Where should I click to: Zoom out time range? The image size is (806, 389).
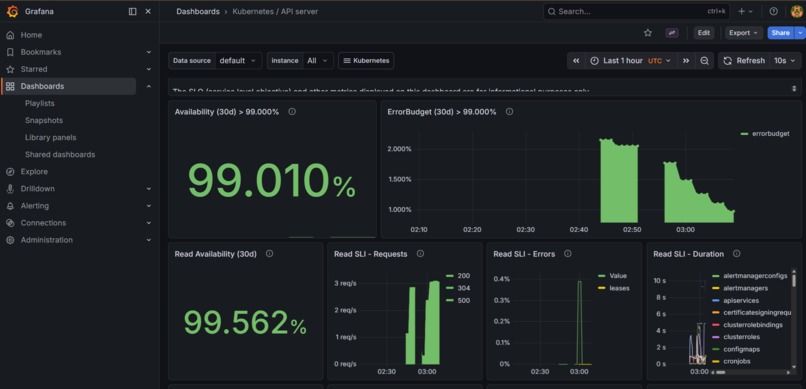click(704, 61)
